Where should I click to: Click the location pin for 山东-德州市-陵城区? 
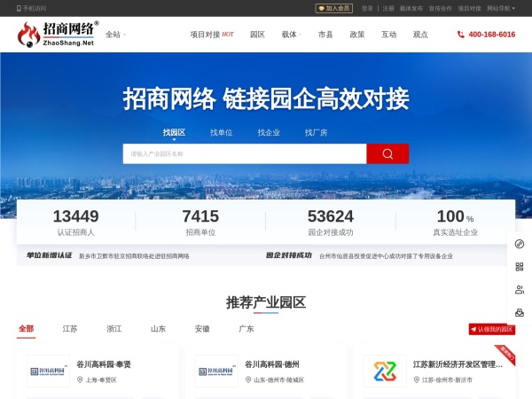tap(248, 379)
